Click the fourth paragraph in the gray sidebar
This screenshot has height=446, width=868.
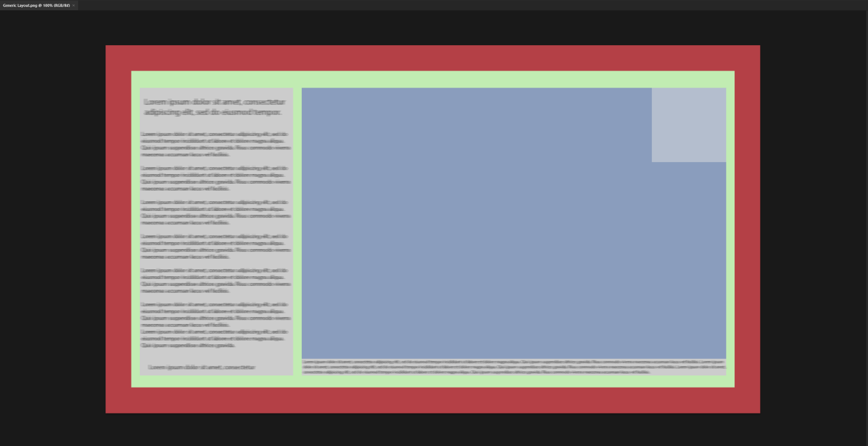(215, 247)
